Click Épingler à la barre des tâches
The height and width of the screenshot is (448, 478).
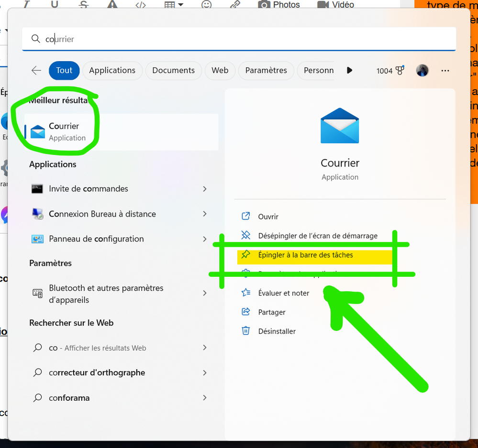[305, 255]
